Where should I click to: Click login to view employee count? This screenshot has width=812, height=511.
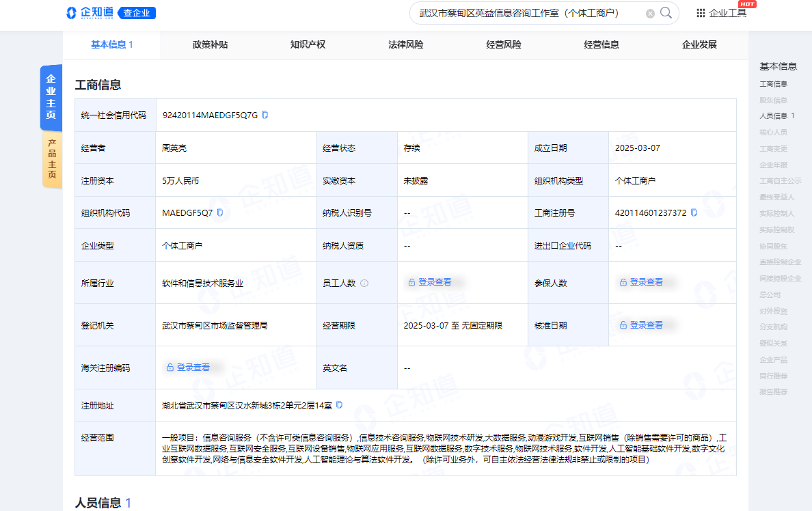click(430, 282)
